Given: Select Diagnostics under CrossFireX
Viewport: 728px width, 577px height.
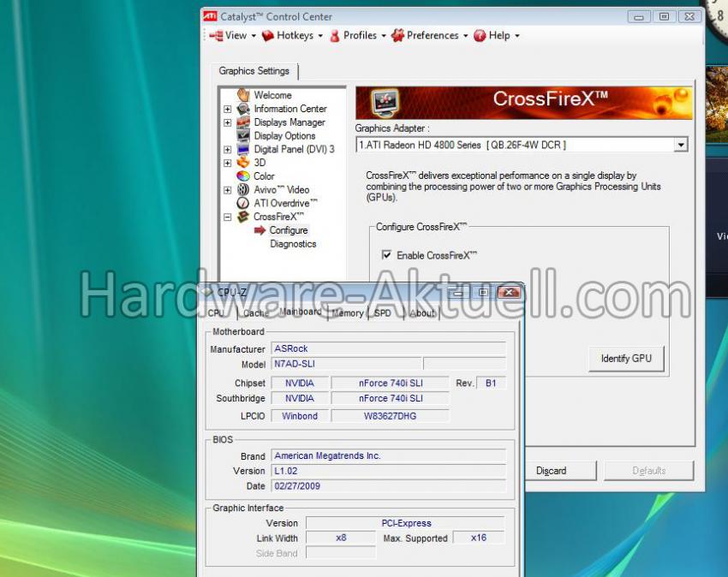Looking at the screenshot, I should [x=293, y=244].
